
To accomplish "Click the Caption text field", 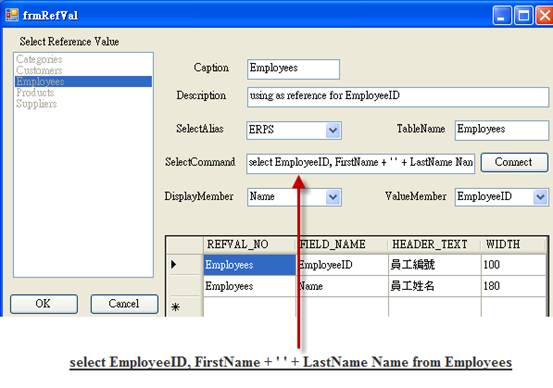I will click(x=293, y=69).
